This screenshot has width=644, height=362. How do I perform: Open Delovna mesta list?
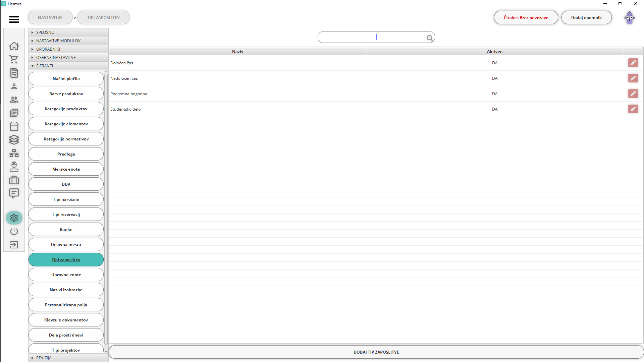coord(66,244)
